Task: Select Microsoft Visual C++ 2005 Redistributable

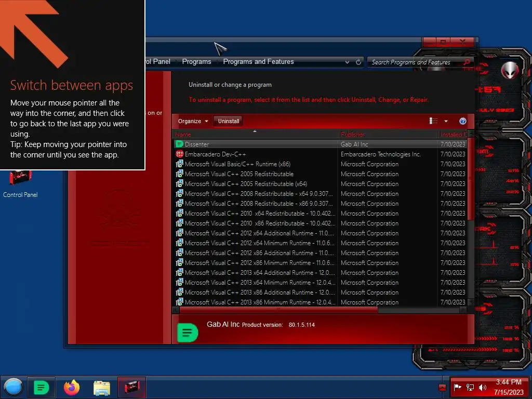Action: click(320, 174)
